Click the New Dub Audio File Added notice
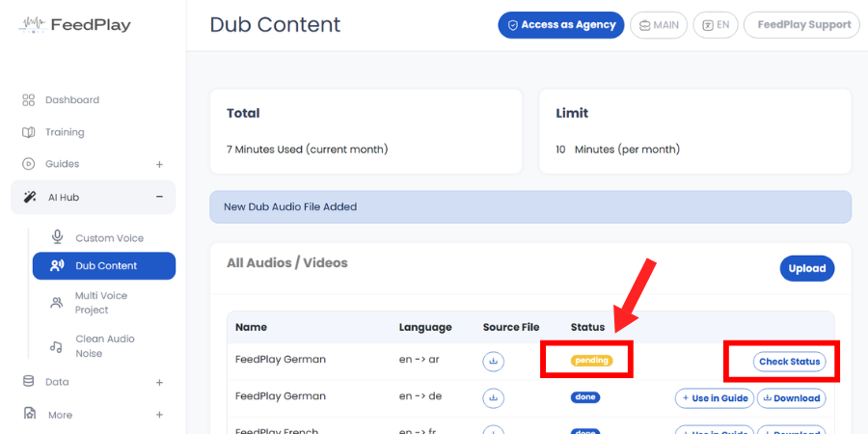Viewport: 868px width, 434px height. pos(530,207)
